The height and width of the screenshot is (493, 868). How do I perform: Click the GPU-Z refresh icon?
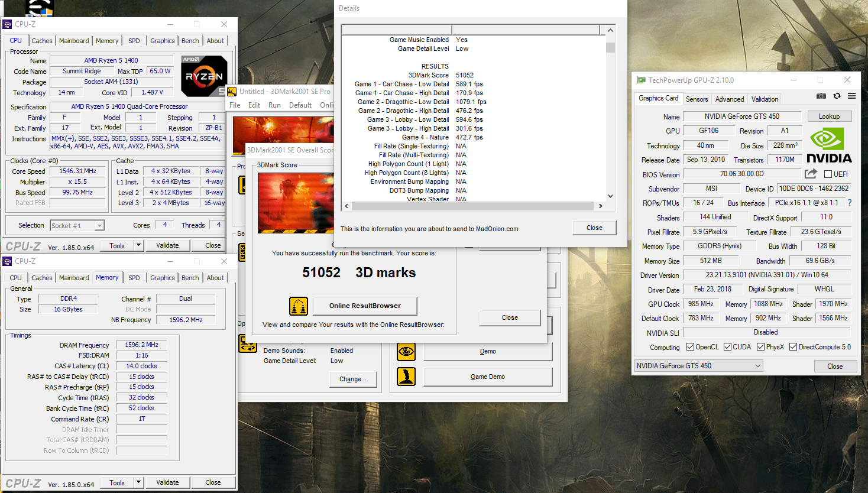837,96
